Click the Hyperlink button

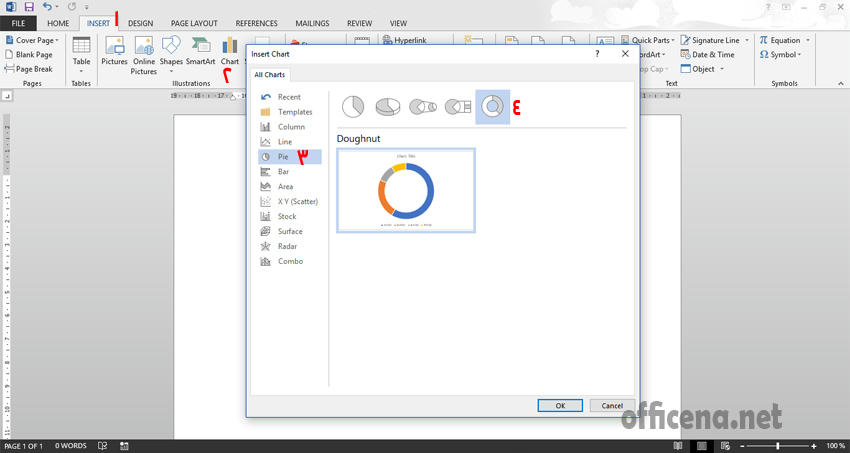(405, 40)
